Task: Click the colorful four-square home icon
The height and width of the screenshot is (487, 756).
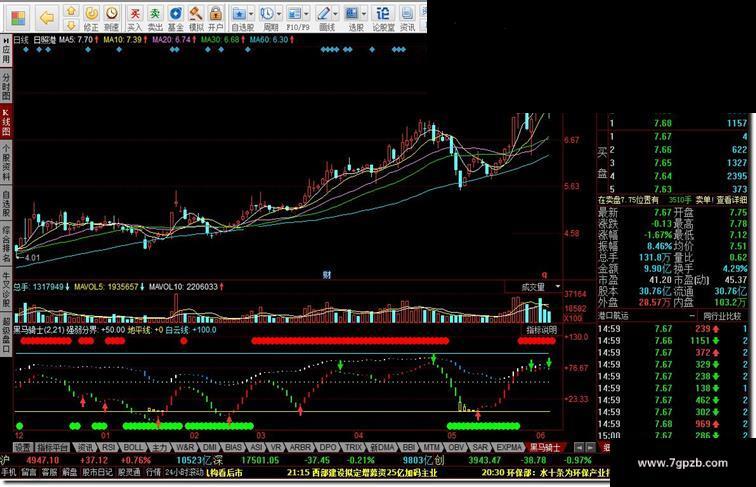Action: tap(18, 18)
